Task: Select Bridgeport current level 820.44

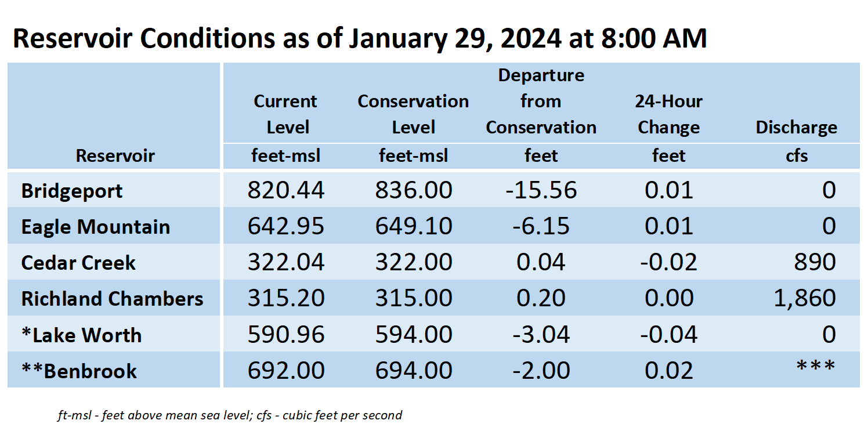Action: point(286,190)
